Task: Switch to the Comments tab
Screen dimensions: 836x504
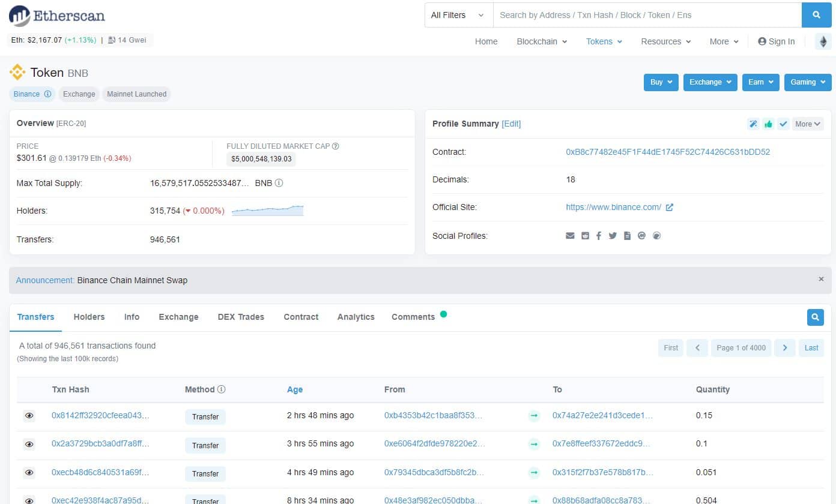Action: coord(413,317)
